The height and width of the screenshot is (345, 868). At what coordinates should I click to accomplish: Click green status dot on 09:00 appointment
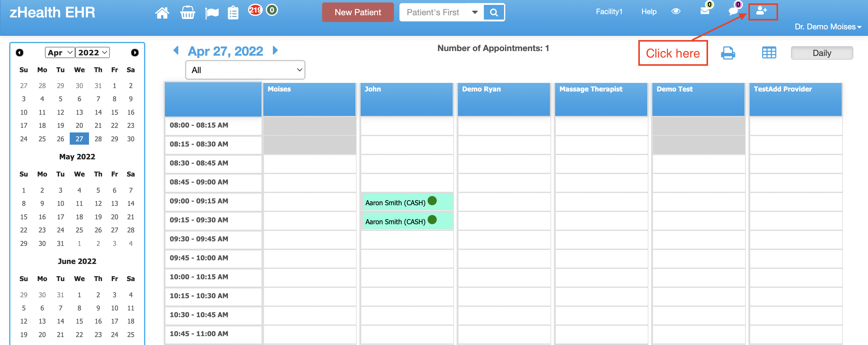click(x=432, y=201)
